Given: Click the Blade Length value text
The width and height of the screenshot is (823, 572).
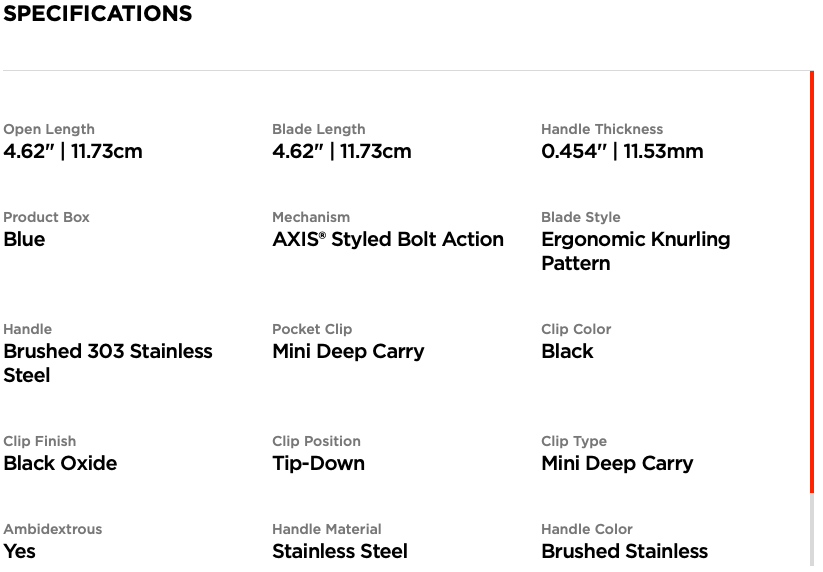Looking at the screenshot, I should point(342,152).
